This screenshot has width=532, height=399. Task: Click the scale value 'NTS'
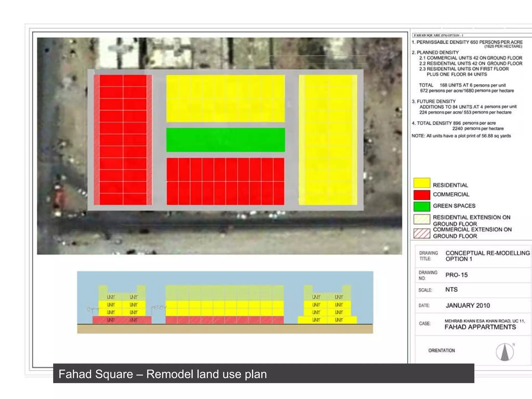click(x=451, y=289)
